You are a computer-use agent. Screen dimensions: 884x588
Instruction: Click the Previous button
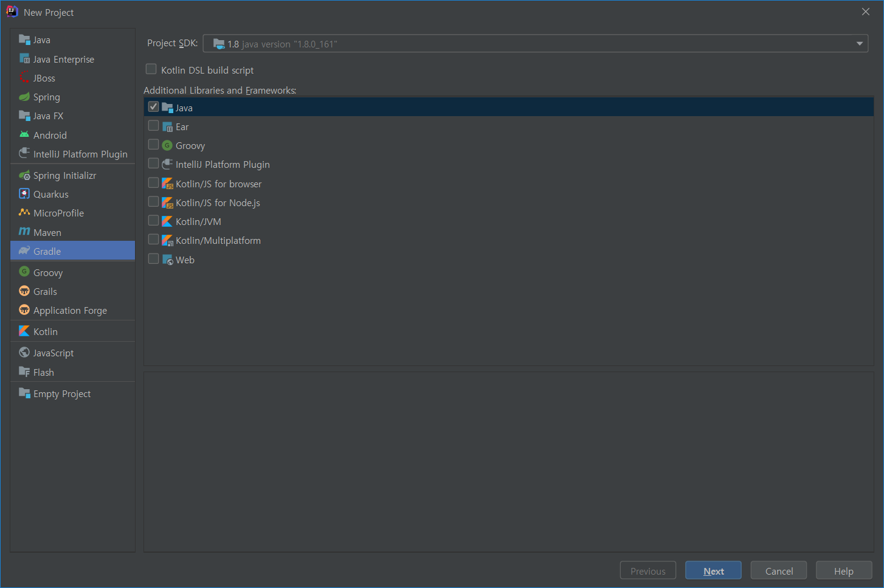click(x=648, y=571)
